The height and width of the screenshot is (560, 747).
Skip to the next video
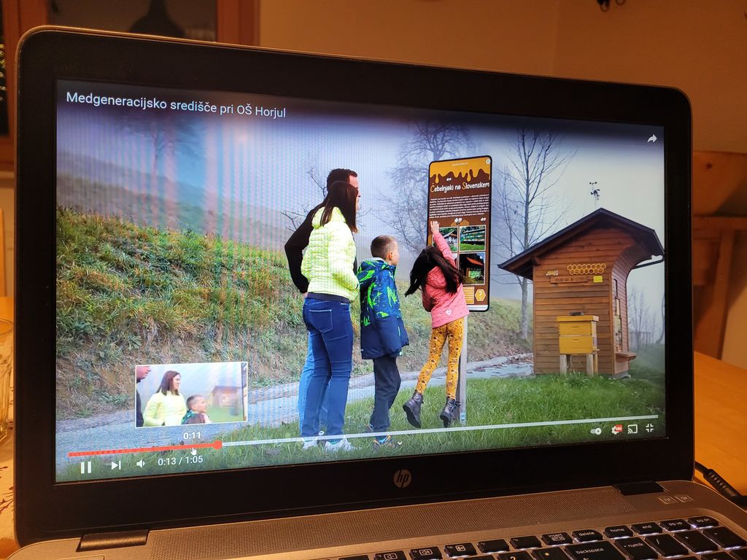point(115,465)
